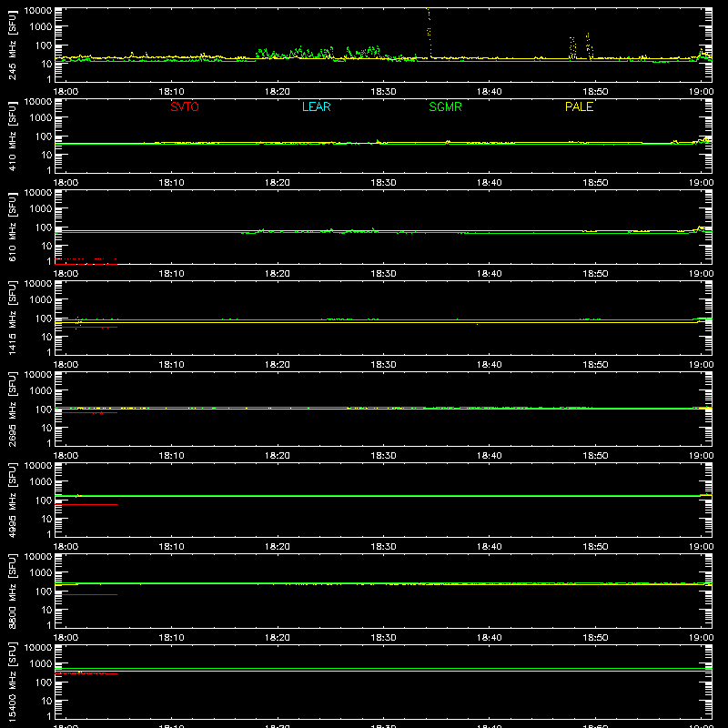Click 19:00 label below the 245 MHz panel
Screen dimensions: 728x728
click(701, 92)
